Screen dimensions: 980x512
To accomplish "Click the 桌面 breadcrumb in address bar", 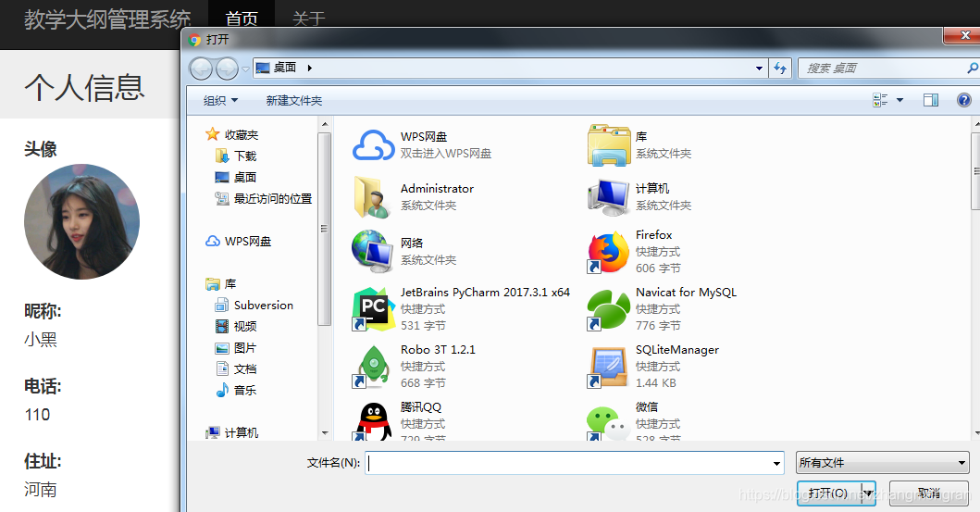I will pyautogui.click(x=285, y=68).
